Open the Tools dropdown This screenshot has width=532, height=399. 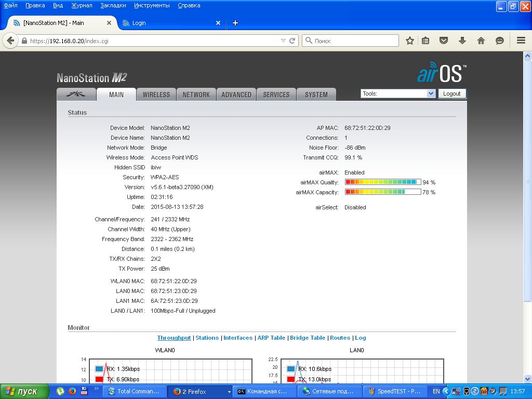click(397, 94)
